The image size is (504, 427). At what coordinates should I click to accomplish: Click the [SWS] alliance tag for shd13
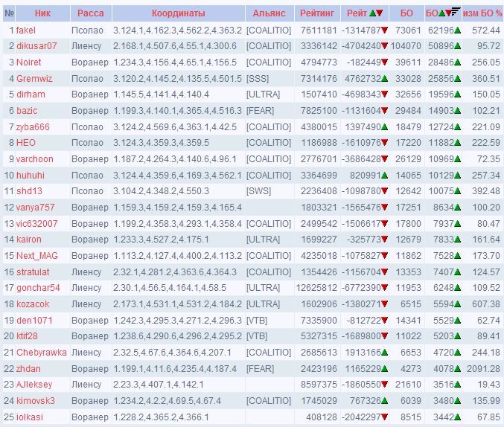pos(260,191)
